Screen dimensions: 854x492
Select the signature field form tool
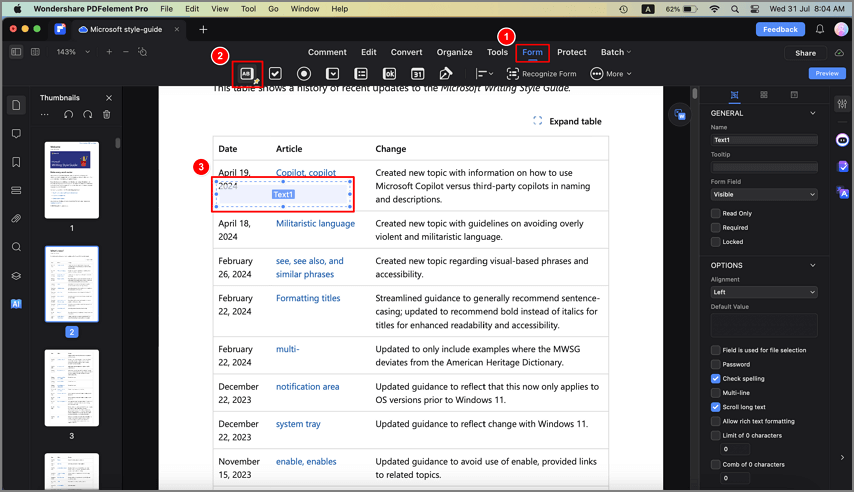(446, 74)
